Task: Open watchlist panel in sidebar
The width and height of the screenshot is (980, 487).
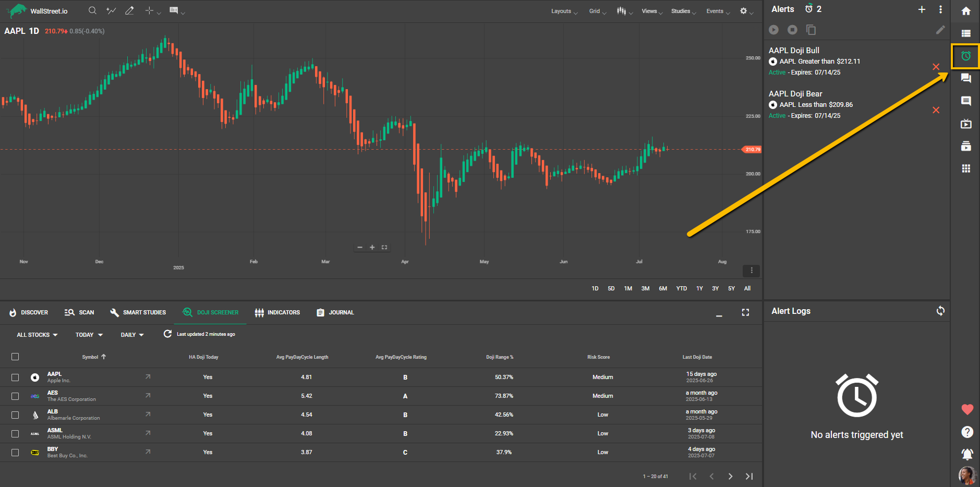Action: pos(966,33)
